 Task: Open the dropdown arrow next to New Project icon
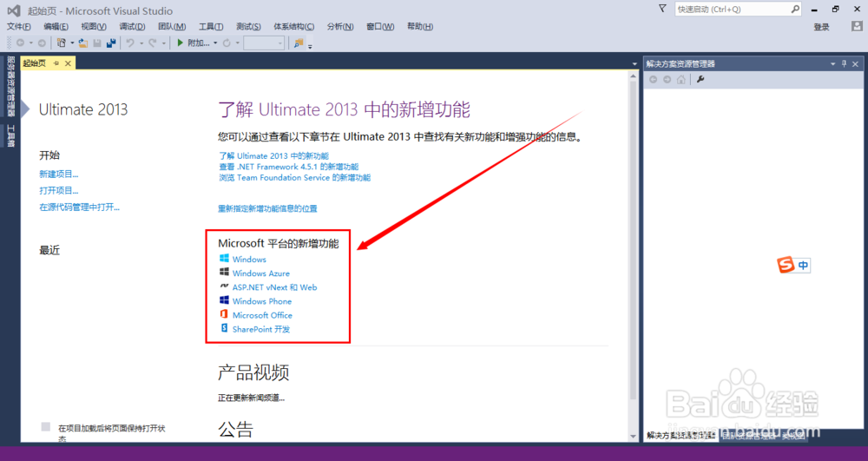click(71, 43)
